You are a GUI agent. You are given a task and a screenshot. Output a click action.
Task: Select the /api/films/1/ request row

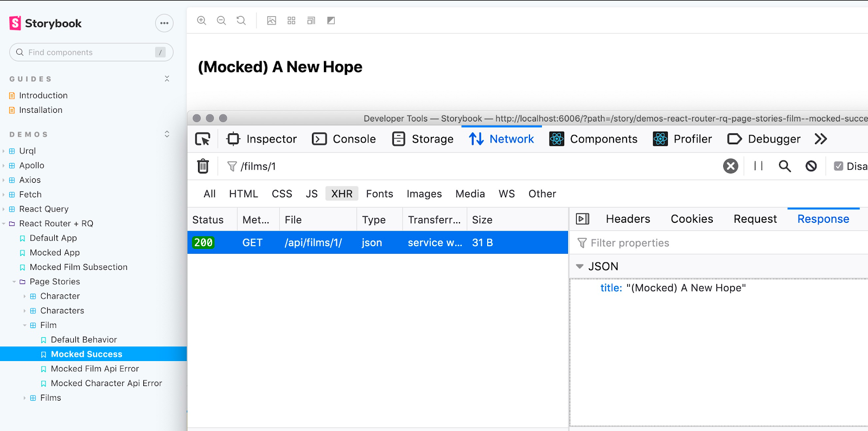point(378,242)
